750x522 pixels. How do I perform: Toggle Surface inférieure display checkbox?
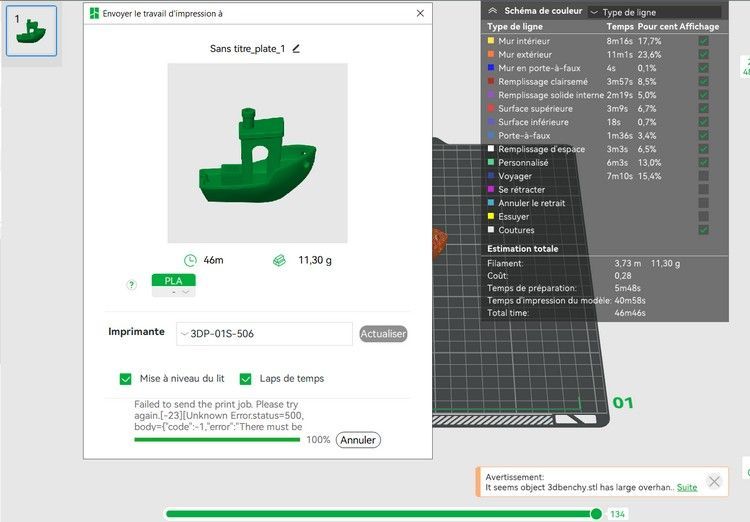(x=703, y=122)
